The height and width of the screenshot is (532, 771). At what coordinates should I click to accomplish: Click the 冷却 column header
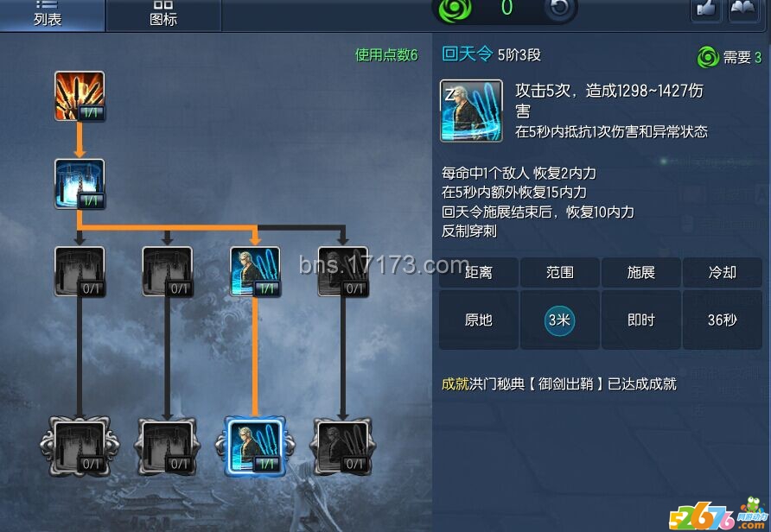click(722, 272)
